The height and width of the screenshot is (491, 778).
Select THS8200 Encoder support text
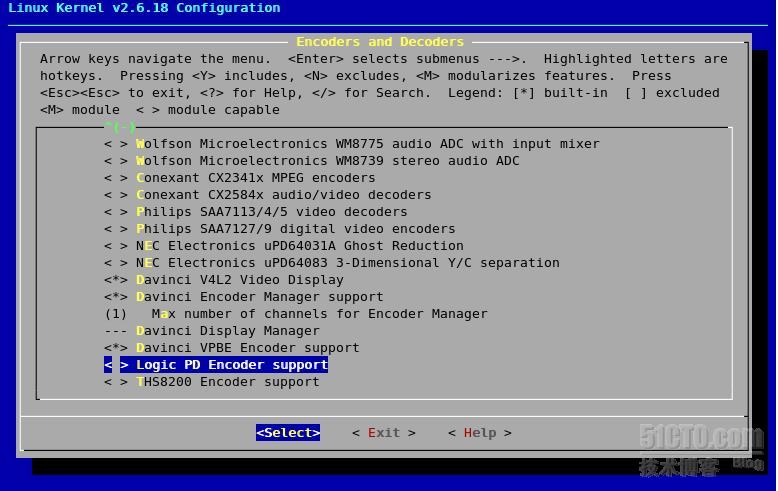click(x=228, y=382)
